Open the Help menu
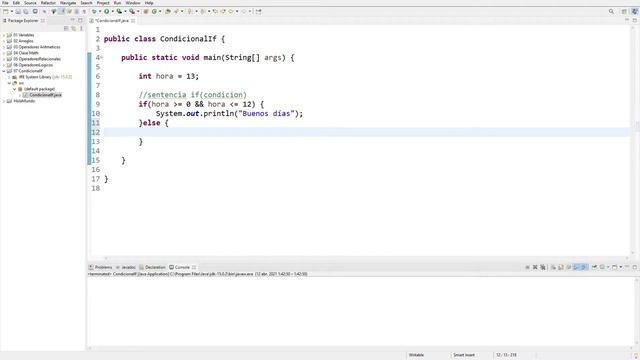 149,3
